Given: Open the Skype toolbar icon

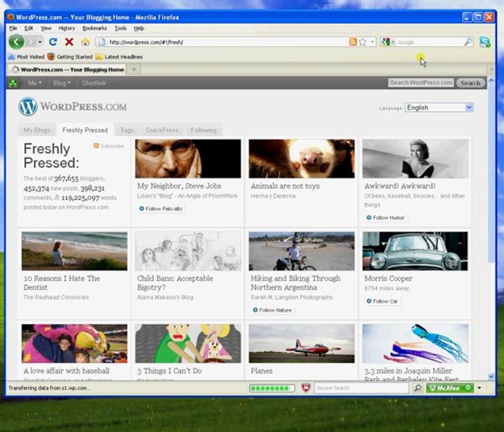Looking at the screenshot, I should (485, 42).
